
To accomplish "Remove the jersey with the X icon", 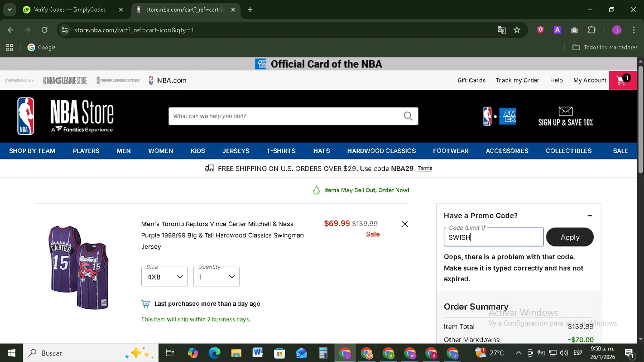I will click(x=404, y=224).
